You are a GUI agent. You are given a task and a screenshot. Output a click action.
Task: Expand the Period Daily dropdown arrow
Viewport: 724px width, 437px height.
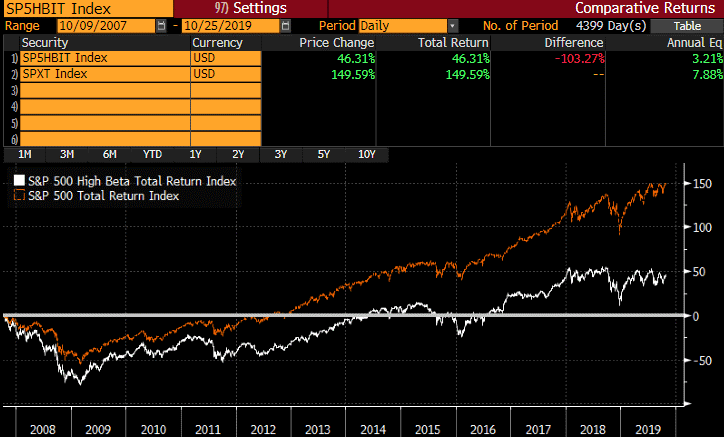(453, 26)
